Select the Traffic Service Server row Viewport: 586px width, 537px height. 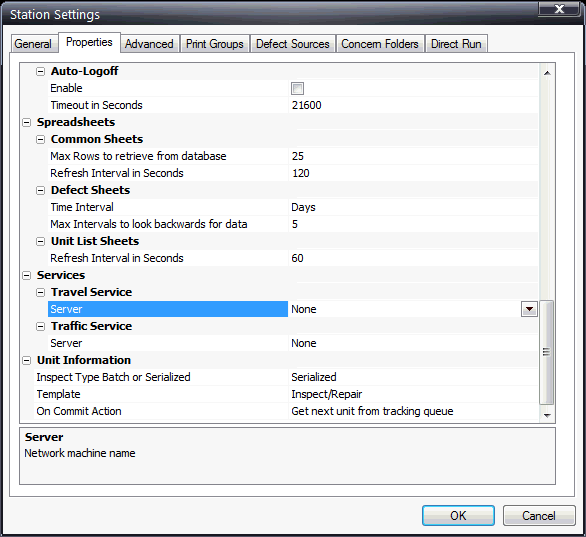[x=293, y=343]
